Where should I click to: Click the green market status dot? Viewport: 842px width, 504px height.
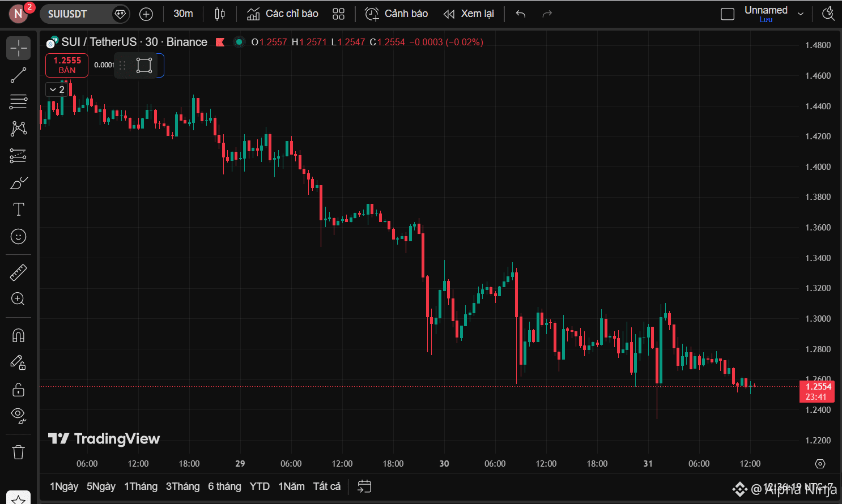pos(239,42)
